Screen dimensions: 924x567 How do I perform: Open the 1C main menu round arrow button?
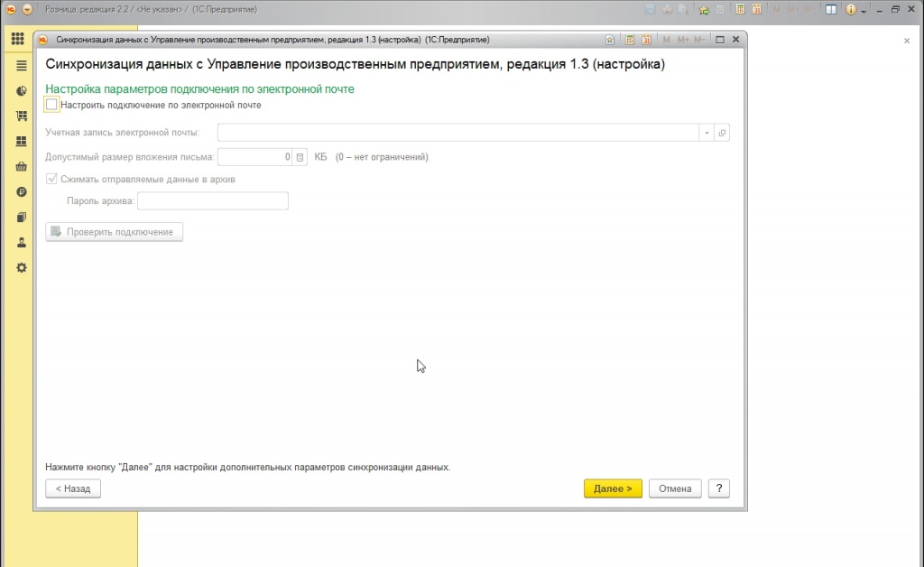[x=26, y=10]
